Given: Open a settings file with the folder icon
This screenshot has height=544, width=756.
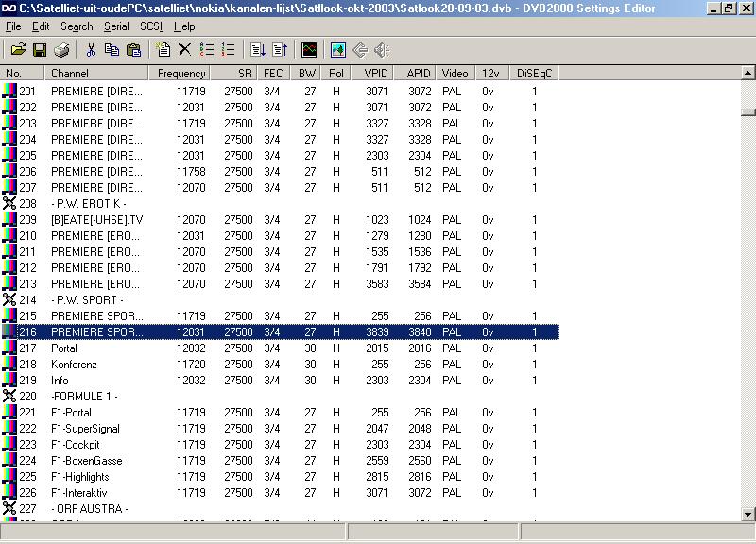Looking at the screenshot, I should [18, 50].
